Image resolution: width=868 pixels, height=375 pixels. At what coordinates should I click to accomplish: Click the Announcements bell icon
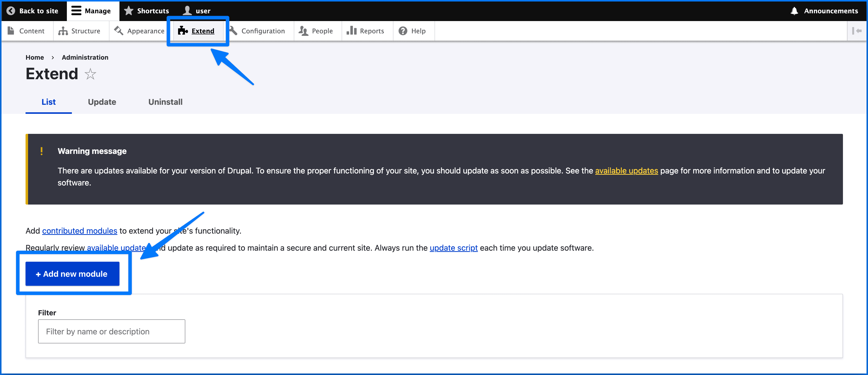(x=794, y=11)
